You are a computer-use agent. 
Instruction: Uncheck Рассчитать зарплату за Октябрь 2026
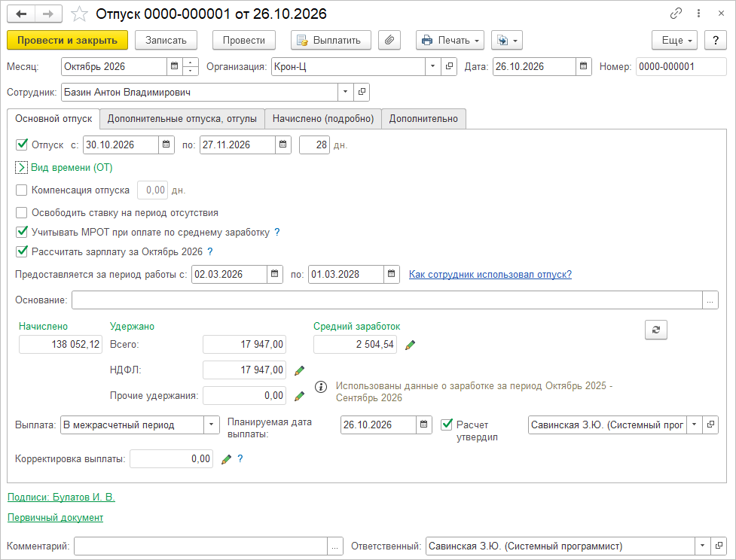tap(22, 251)
